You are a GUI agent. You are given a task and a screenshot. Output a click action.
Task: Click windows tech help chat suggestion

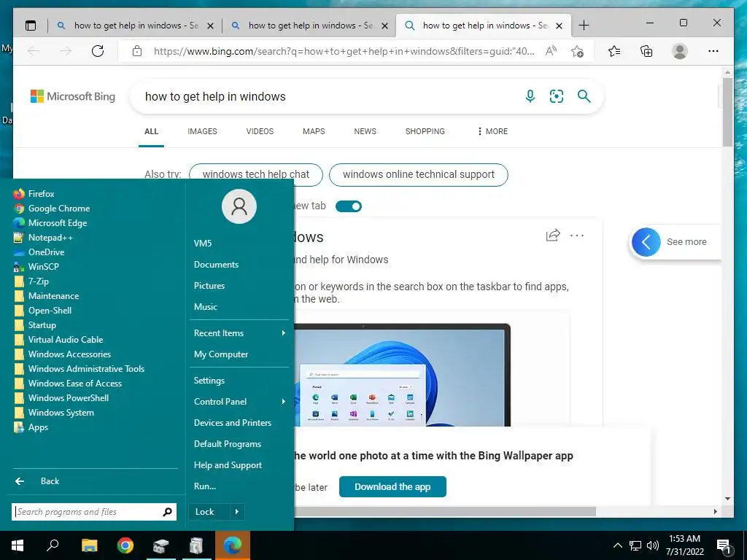(256, 174)
